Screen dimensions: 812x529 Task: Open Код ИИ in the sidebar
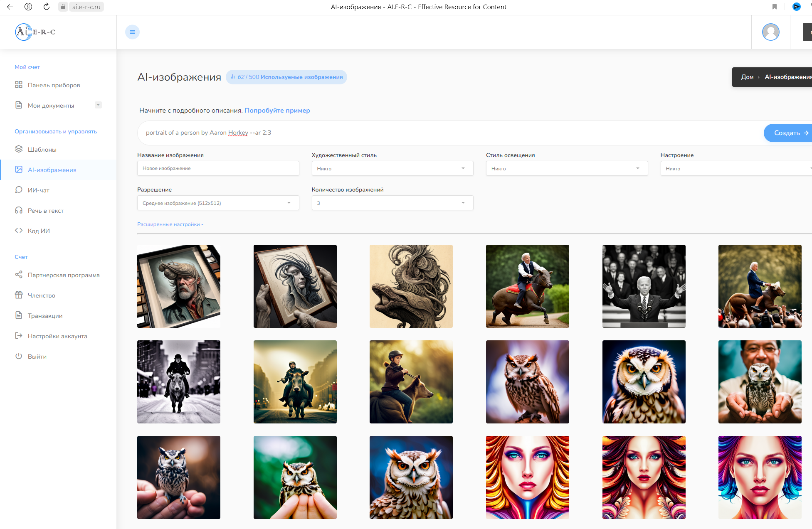(38, 231)
